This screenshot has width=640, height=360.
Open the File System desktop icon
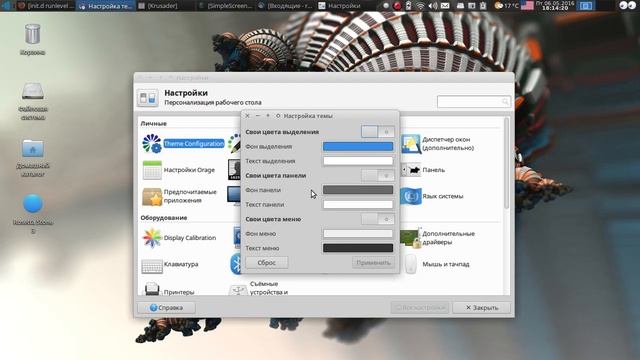coord(33,91)
